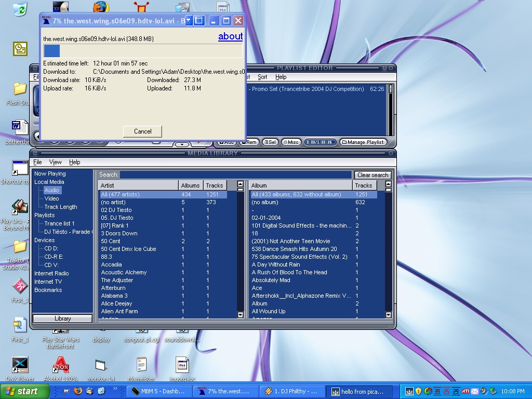Select Bookmarks in library tree
The height and width of the screenshot is (399, 532).
[48, 290]
